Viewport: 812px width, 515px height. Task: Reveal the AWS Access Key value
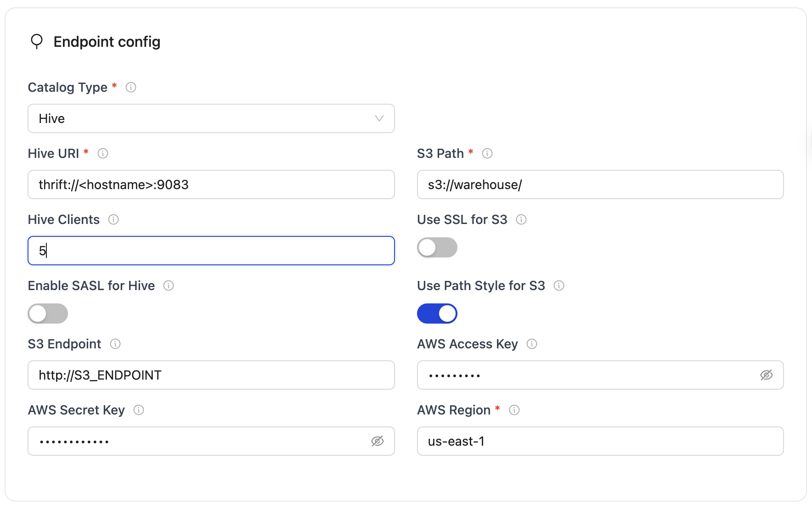click(767, 375)
